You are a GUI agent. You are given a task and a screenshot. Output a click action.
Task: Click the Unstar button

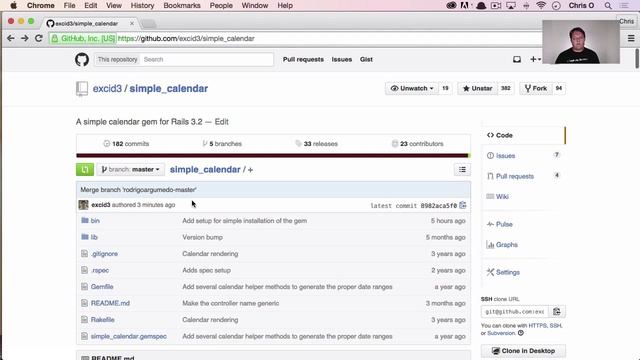(478, 89)
